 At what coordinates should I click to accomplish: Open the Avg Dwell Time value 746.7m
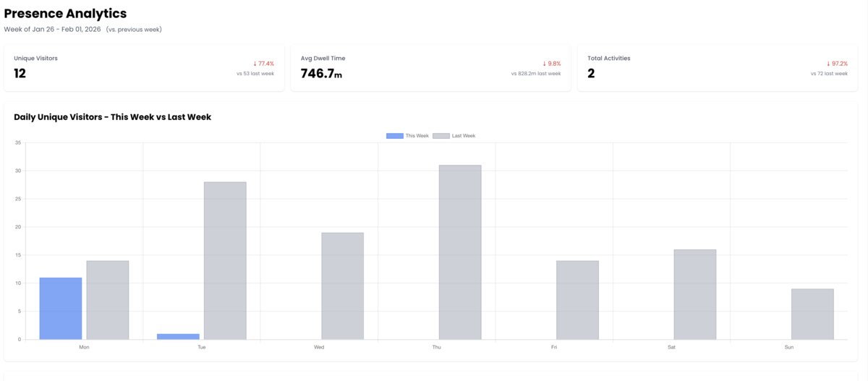[x=321, y=73]
